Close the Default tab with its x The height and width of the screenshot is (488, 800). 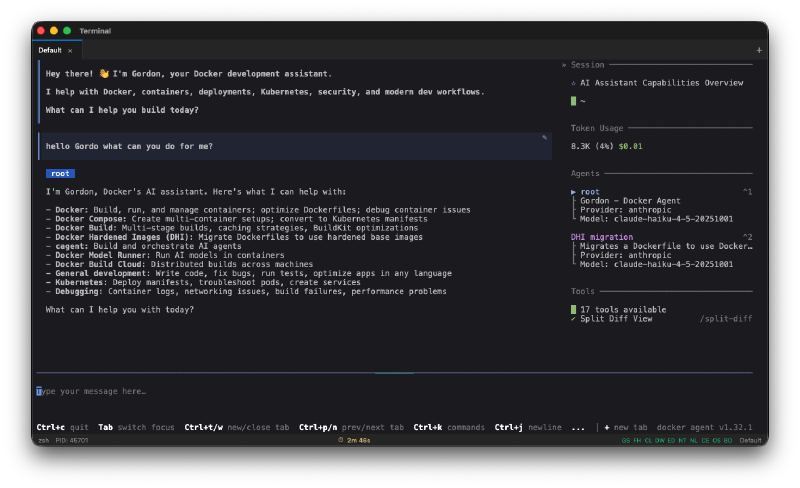coord(70,51)
